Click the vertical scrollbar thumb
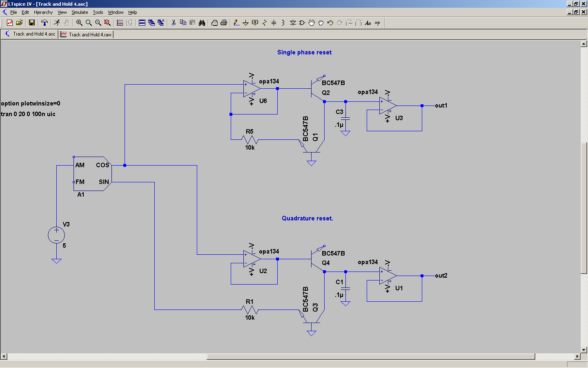588x368 pixels. 584,208
